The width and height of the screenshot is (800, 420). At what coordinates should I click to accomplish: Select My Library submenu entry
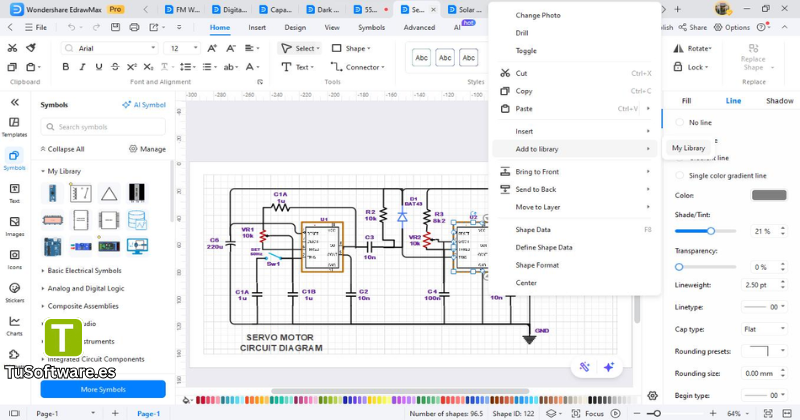tap(688, 148)
